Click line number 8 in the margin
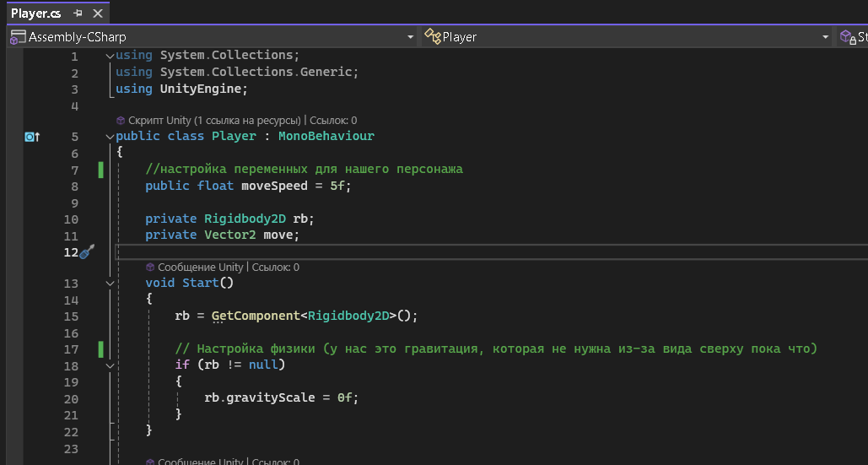The height and width of the screenshot is (465, 868). (x=74, y=187)
